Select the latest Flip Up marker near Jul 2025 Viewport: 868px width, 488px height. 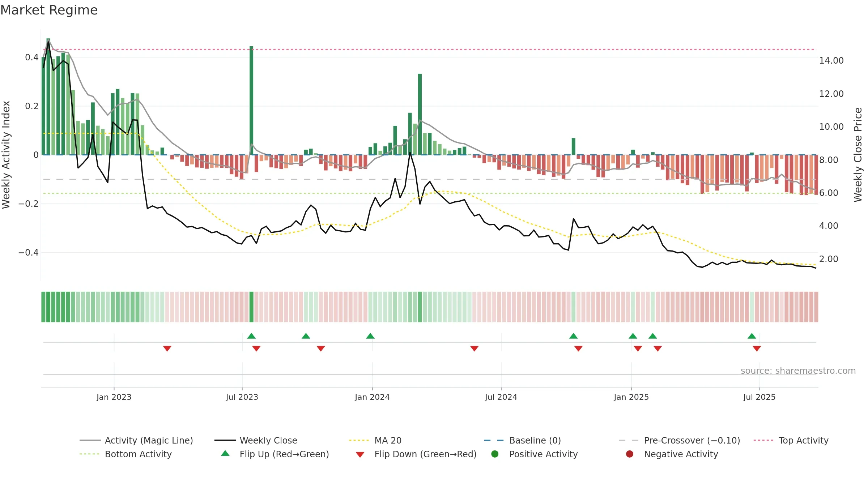point(752,336)
